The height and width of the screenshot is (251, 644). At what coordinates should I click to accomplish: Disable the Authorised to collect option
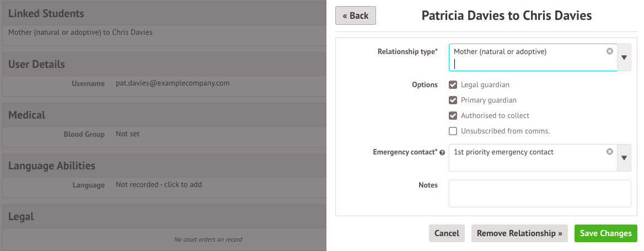pos(453,116)
